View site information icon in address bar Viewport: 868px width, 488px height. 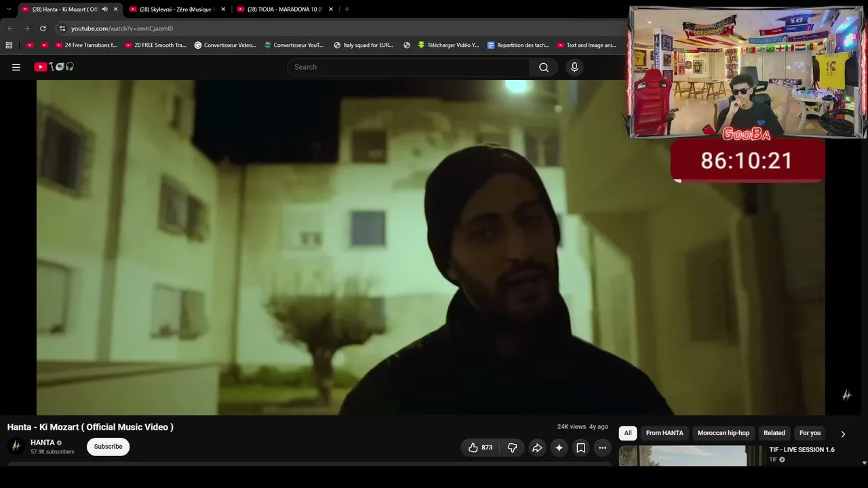[62, 28]
